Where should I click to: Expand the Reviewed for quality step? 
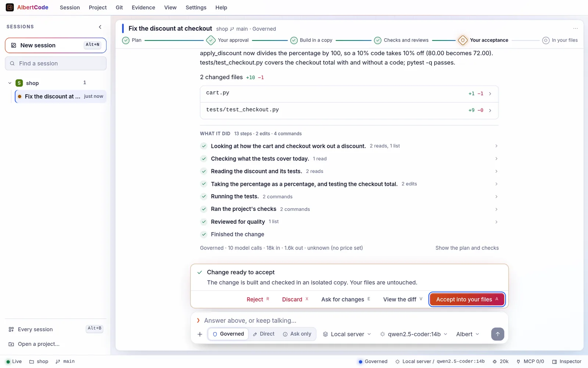(349, 222)
